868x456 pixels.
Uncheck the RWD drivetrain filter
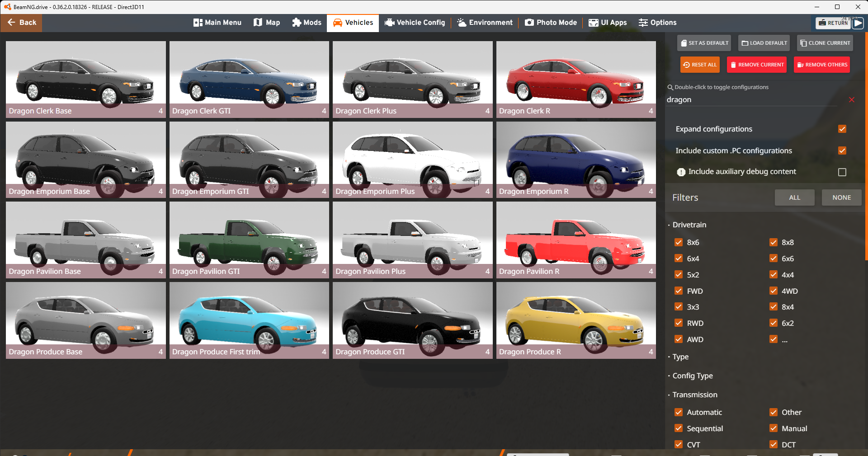coord(679,323)
